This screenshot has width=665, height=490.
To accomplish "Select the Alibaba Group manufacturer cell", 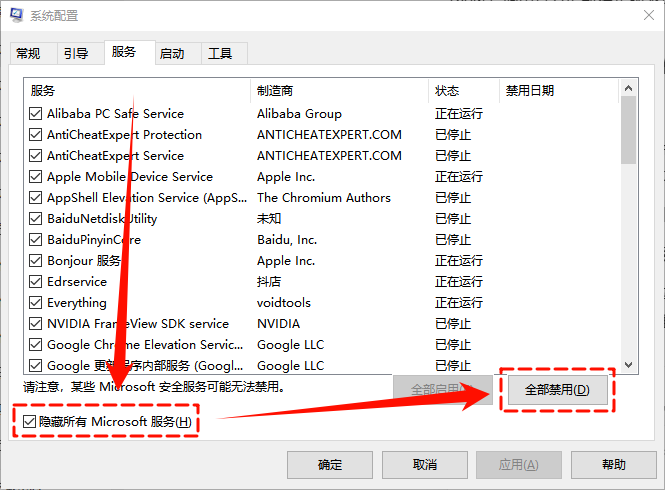I will pyautogui.click(x=299, y=114).
